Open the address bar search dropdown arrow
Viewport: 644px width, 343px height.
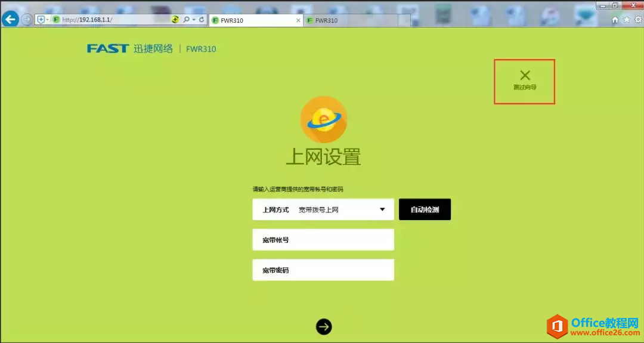point(193,20)
